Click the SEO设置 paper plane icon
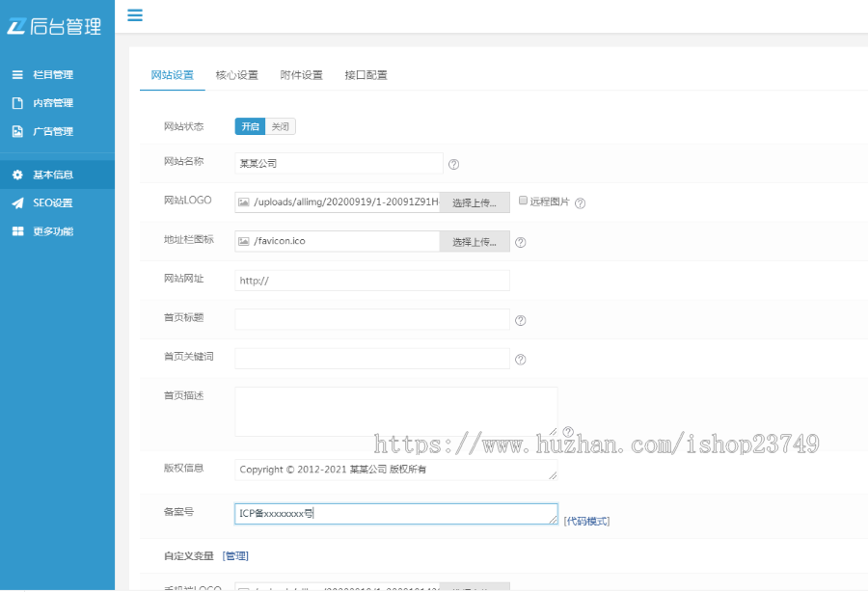868x592 pixels. pos(17,203)
